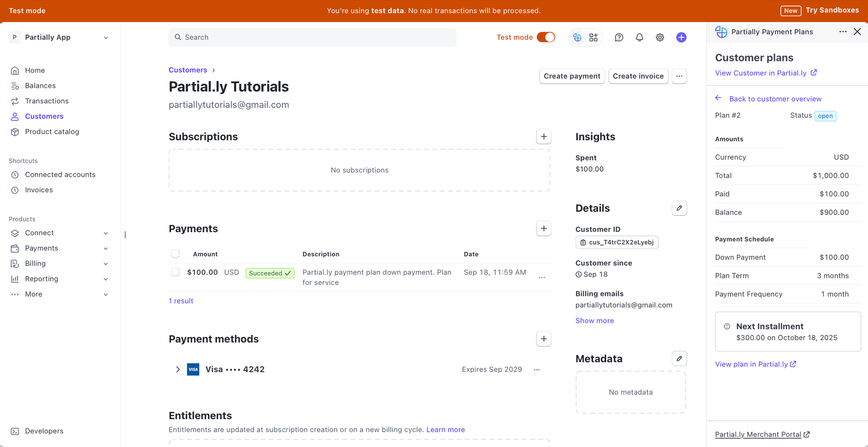Check the $100.00 payment row checkbox
The image size is (868, 447).
click(x=175, y=272)
